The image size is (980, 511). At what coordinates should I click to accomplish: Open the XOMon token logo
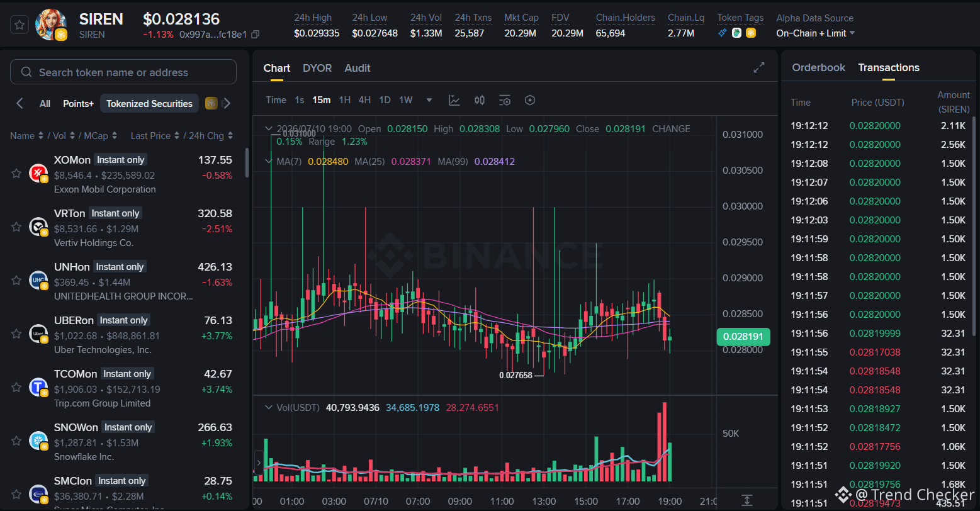pos(38,173)
